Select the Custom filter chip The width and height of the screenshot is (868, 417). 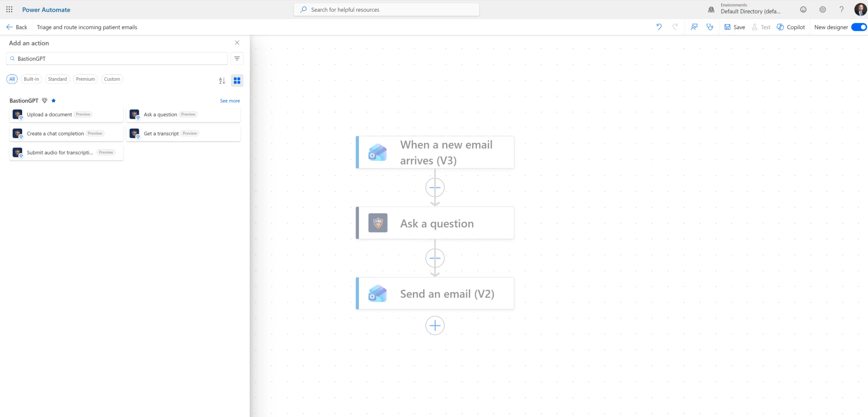(x=112, y=79)
